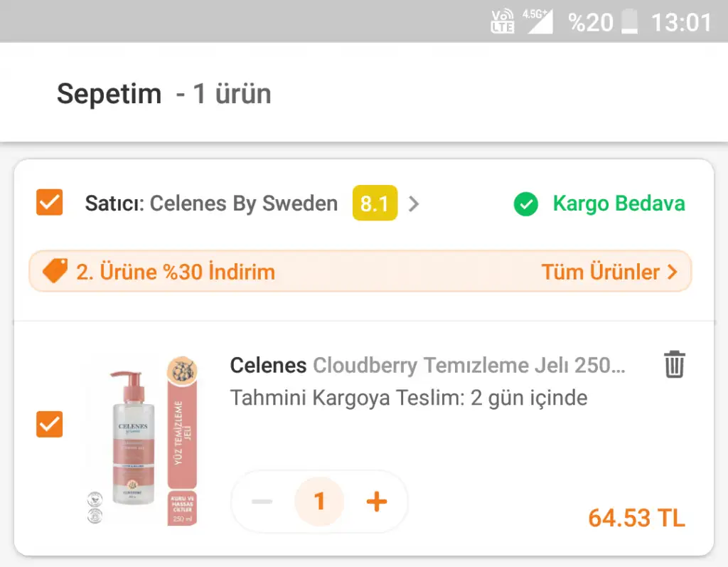Uncheck the Celenes By Sweden seller checkbox
Image resolution: width=728 pixels, height=567 pixels.
tap(50, 203)
